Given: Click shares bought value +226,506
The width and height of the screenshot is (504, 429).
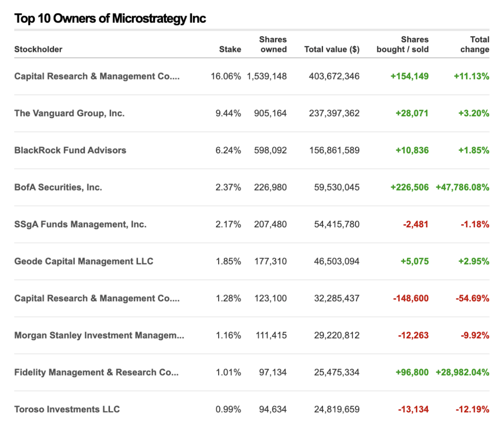Looking at the screenshot, I should point(410,187).
